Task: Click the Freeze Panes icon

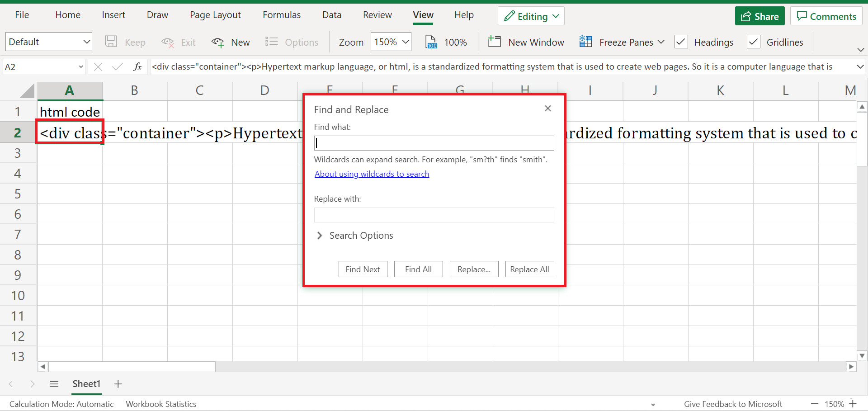Action: (586, 42)
